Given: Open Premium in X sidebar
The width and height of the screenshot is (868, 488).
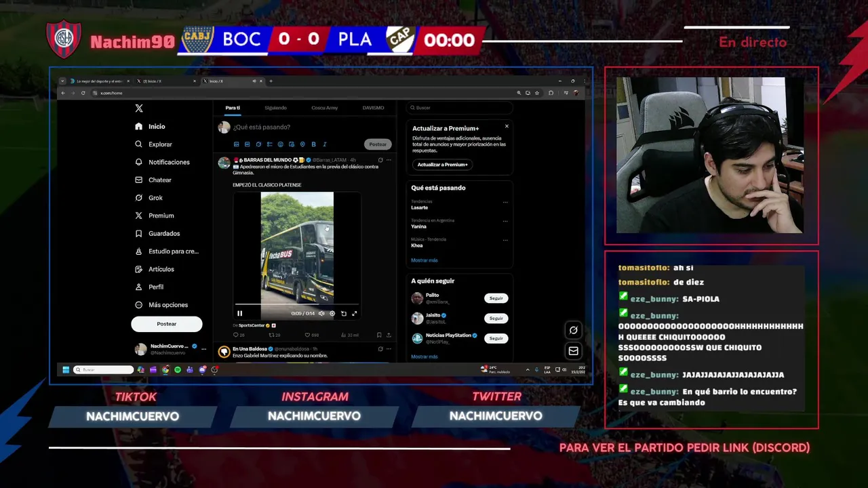Looking at the screenshot, I should (x=154, y=216).
